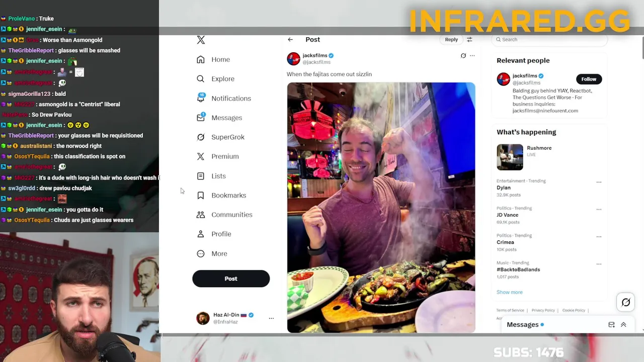Open Terms of Service link
This screenshot has height=362, width=644.
click(x=510, y=310)
